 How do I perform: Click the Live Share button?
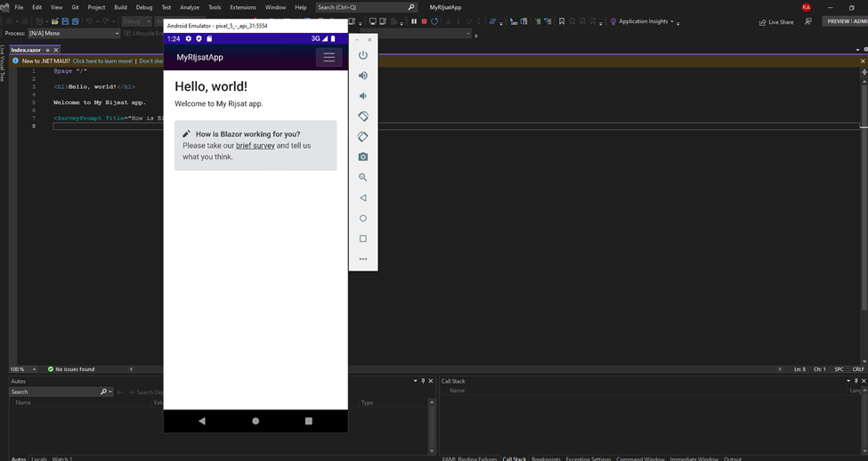pos(775,21)
